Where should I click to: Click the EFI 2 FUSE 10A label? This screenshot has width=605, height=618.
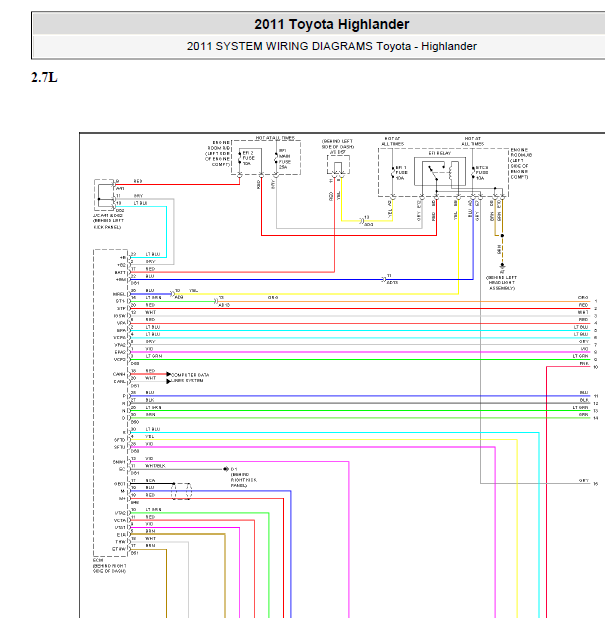[248, 158]
